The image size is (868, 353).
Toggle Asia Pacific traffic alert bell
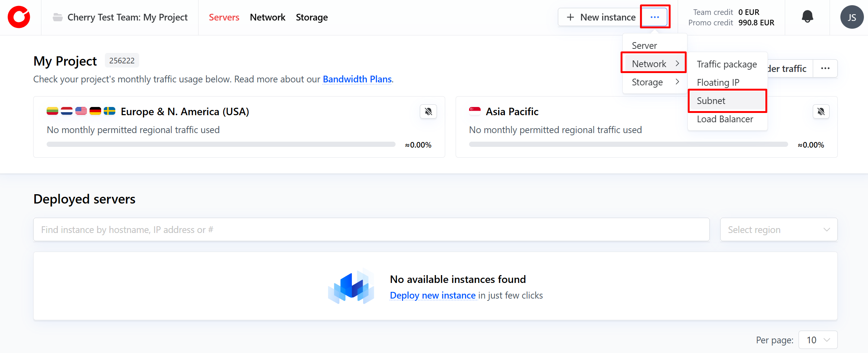click(x=821, y=111)
